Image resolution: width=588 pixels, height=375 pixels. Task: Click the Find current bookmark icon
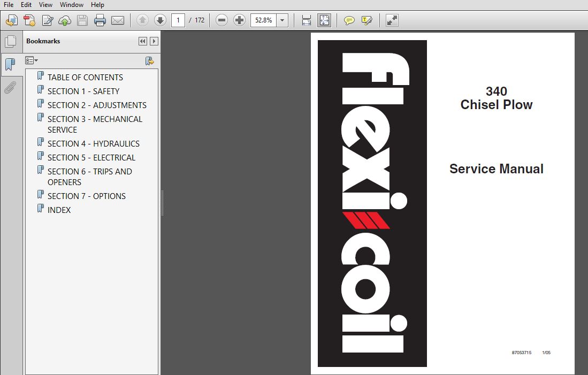click(150, 61)
